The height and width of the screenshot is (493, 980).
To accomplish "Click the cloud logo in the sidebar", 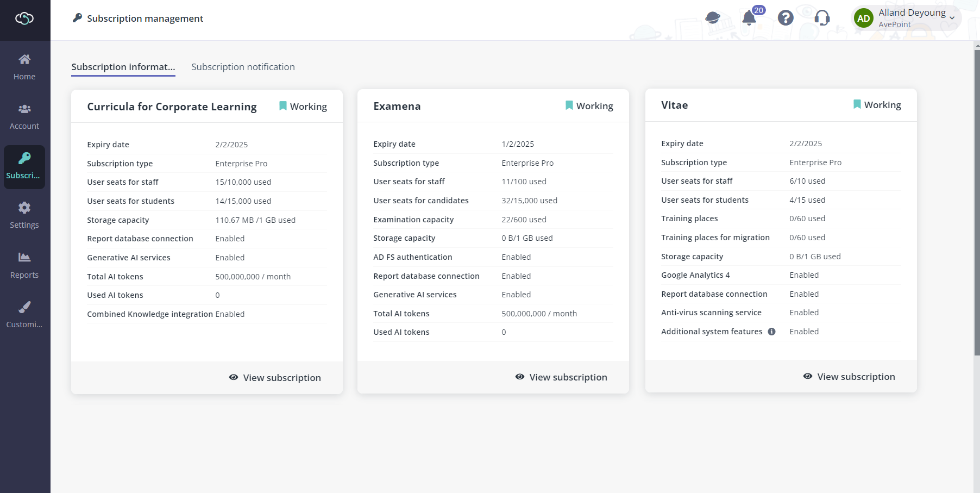I will tap(24, 19).
